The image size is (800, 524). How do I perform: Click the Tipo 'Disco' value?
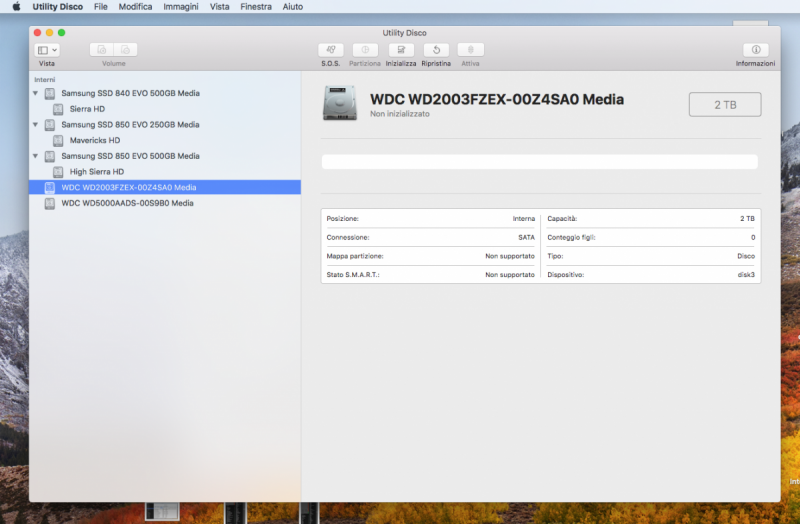click(x=746, y=256)
